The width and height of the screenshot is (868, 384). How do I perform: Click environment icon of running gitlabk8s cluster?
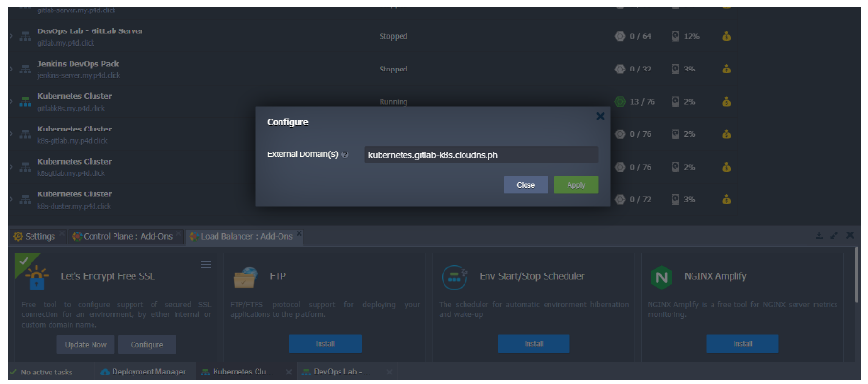point(25,102)
